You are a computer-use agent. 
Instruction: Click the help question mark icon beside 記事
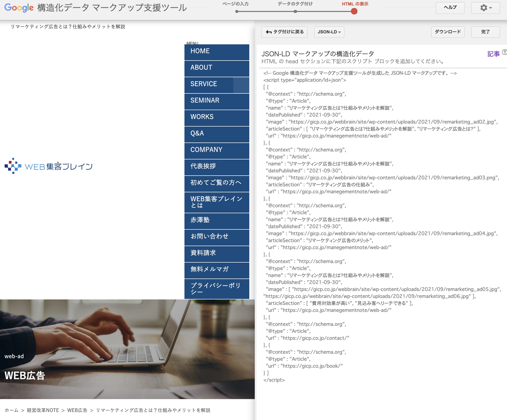point(504,52)
